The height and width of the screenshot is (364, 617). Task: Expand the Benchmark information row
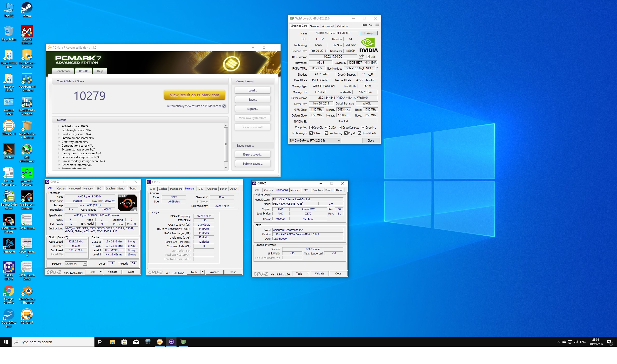59,165
